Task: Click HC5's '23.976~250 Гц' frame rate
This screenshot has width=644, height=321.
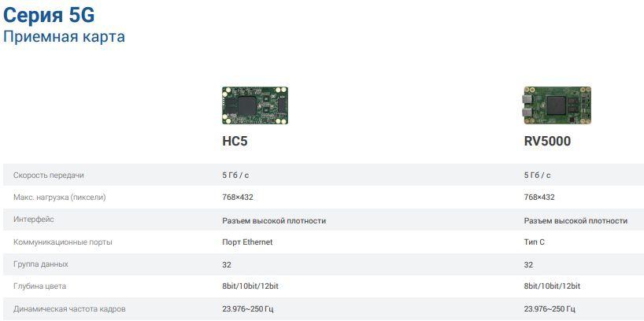Action: (248, 308)
